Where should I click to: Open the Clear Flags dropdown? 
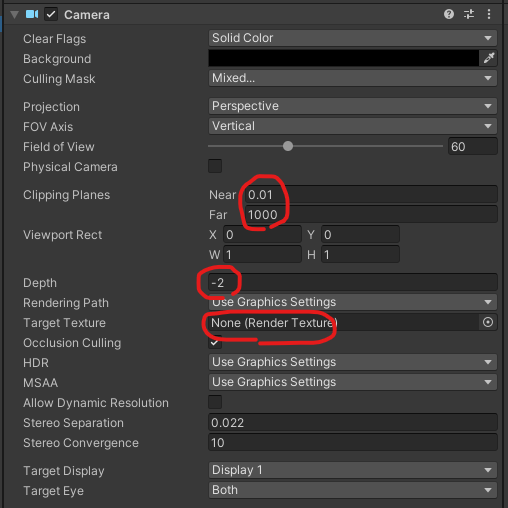(x=353, y=38)
